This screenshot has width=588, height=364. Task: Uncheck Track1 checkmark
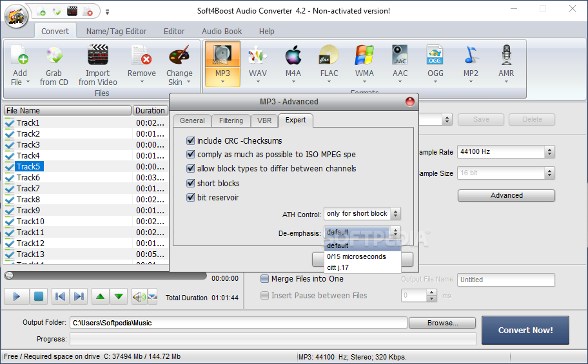pos(10,122)
